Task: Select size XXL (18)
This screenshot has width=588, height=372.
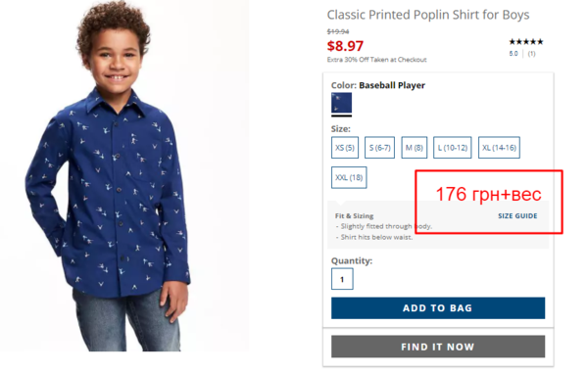Action: click(349, 177)
